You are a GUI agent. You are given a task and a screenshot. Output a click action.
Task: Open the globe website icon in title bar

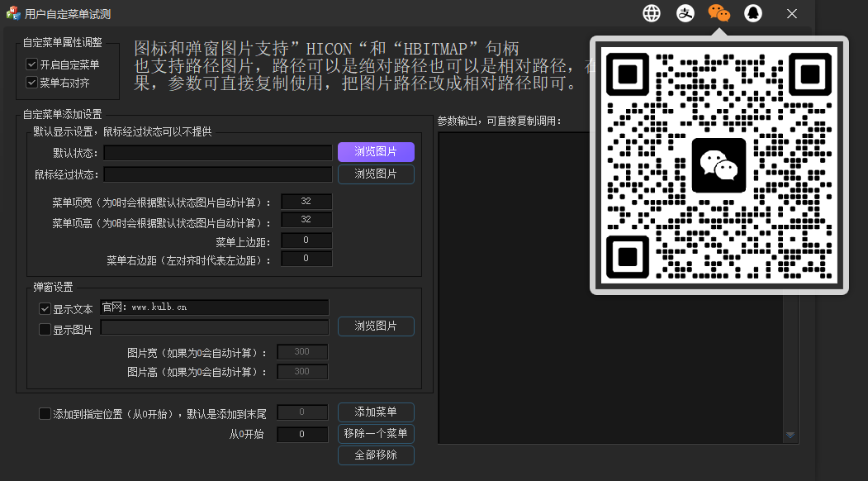652,13
